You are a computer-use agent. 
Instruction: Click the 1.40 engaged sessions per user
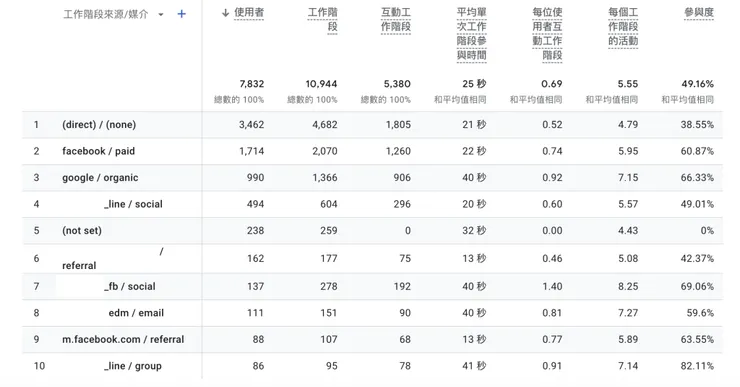pyautogui.click(x=552, y=286)
